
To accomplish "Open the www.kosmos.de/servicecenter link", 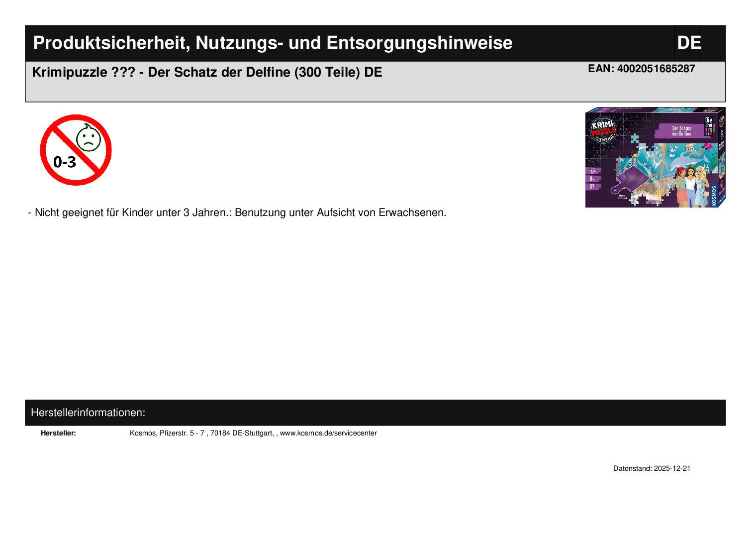I will 328,433.
